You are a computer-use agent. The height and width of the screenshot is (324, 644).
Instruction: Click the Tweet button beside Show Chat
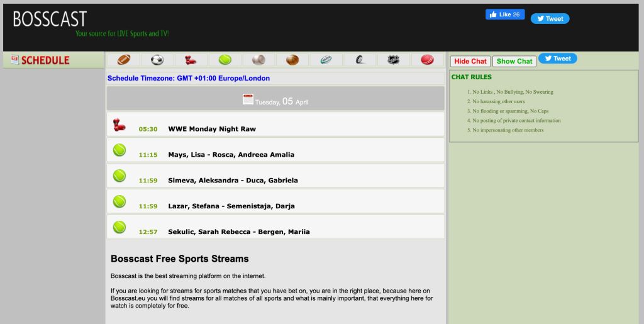click(x=558, y=59)
